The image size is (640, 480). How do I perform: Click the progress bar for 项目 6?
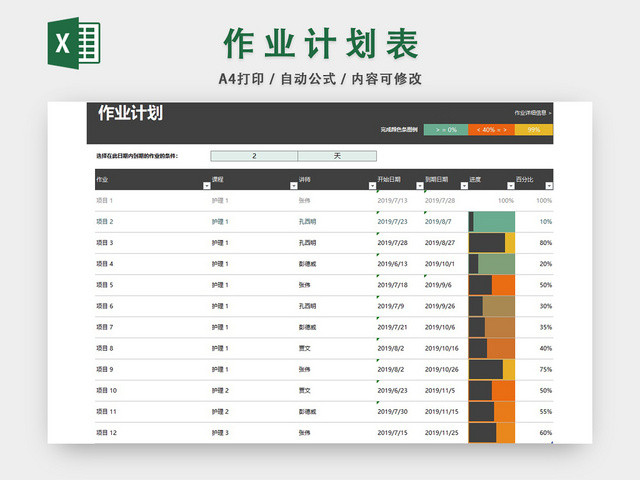(491, 306)
